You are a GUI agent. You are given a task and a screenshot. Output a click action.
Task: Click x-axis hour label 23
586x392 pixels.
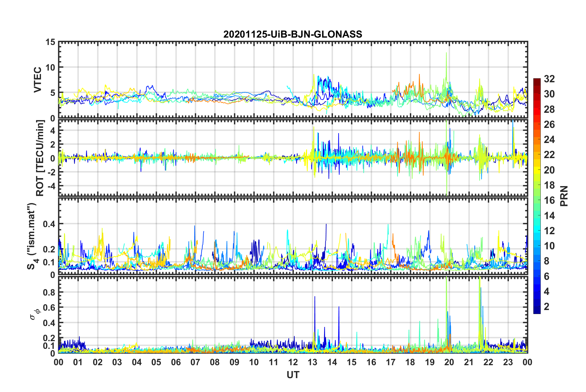(x=508, y=362)
